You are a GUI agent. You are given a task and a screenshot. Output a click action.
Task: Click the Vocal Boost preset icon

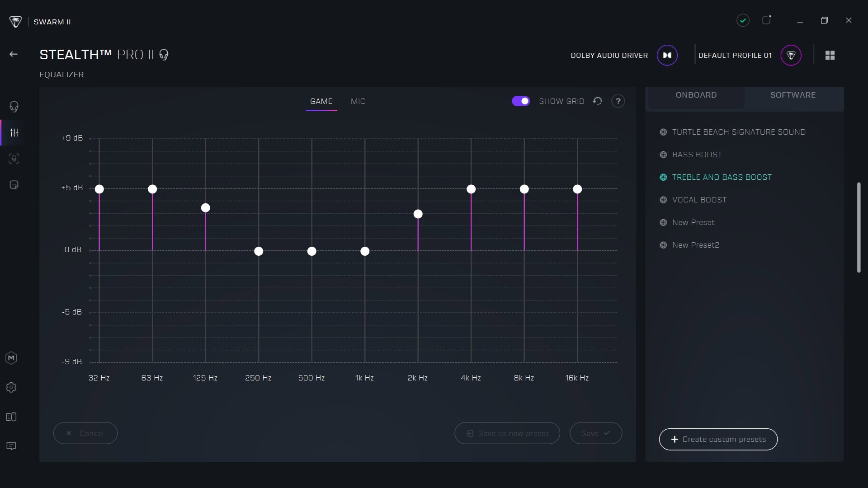[663, 200]
